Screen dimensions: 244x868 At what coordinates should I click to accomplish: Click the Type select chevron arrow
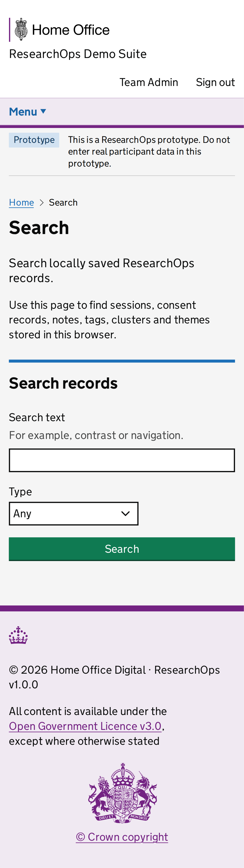(x=126, y=513)
